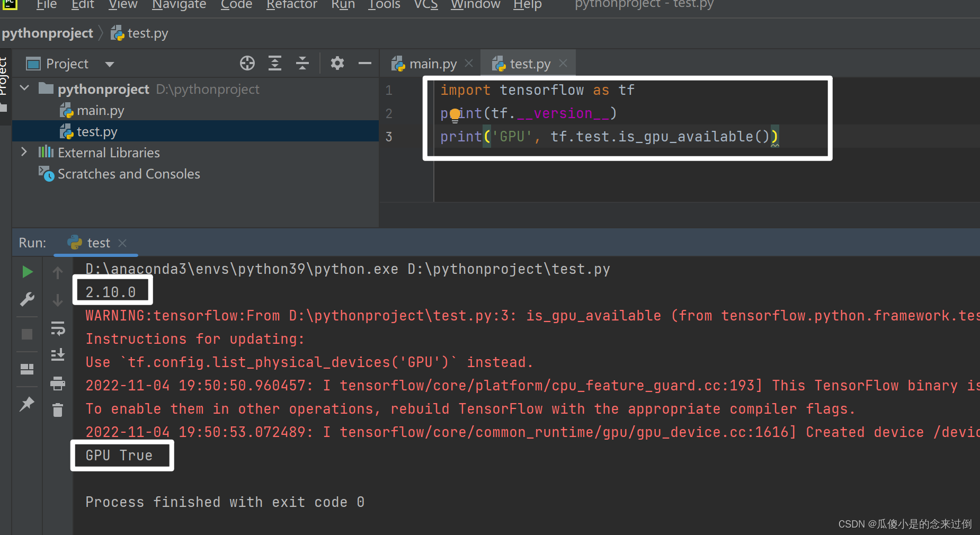Collapse the pythonproject root folder
Viewport: 980px width, 535px height.
point(24,88)
